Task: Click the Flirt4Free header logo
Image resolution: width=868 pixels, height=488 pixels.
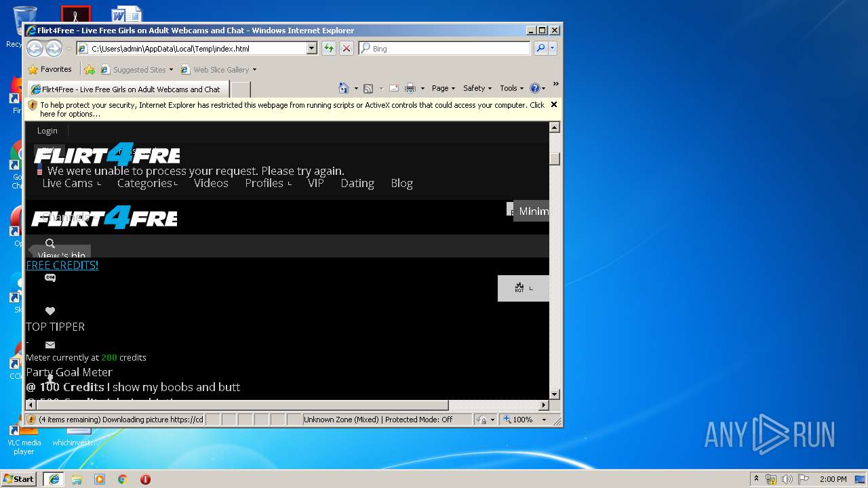Action: click(x=107, y=155)
